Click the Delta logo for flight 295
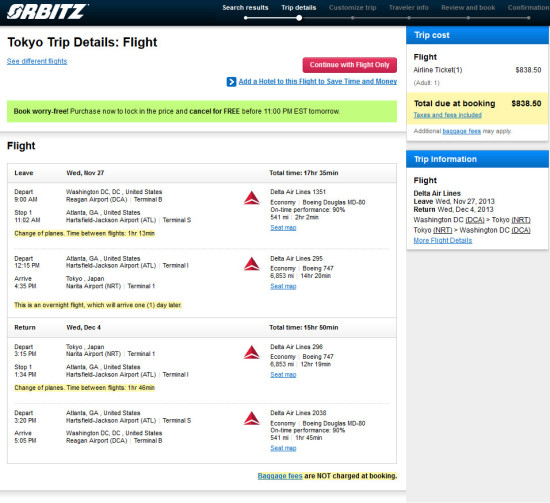Viewport: 550px width, 503px height. coord(251,264)
